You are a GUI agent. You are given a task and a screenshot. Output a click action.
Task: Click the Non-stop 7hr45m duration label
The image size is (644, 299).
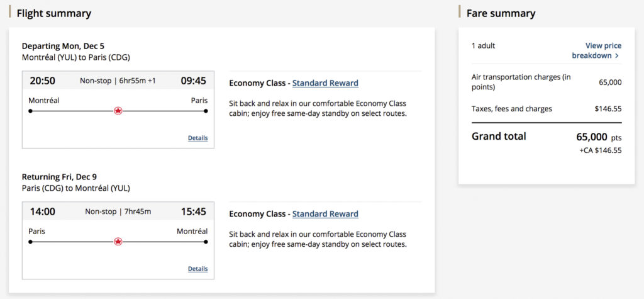pyautogui.click(x=118, y=212)
